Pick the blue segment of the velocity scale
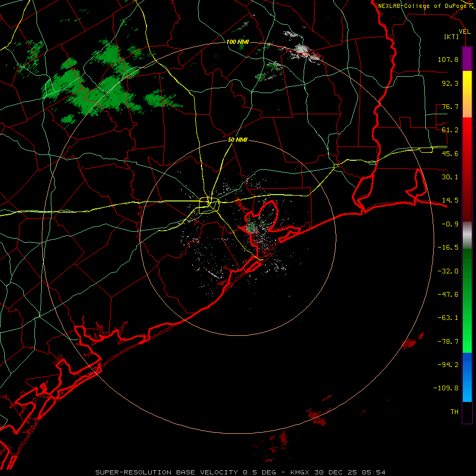The image size is (476, 476). click(467, 377)
